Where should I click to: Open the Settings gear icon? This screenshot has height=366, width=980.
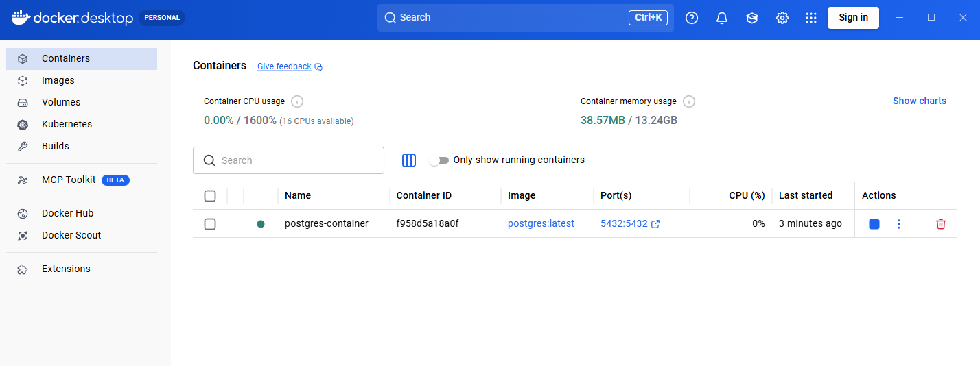pos(782,18)
